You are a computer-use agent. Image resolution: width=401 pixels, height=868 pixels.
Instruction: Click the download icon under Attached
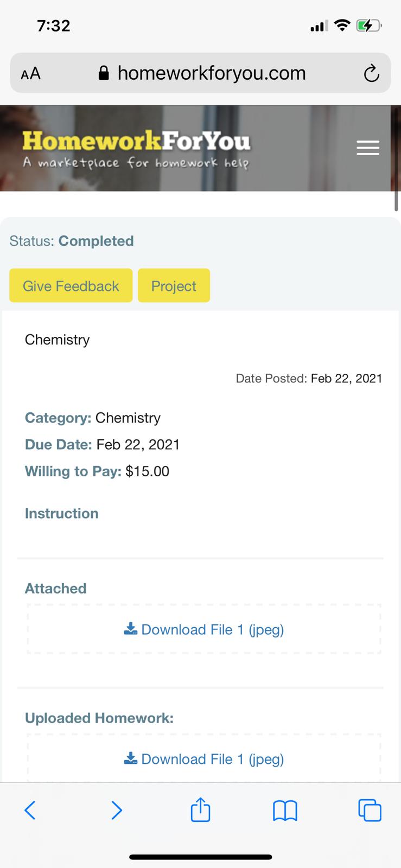point(130,629)
